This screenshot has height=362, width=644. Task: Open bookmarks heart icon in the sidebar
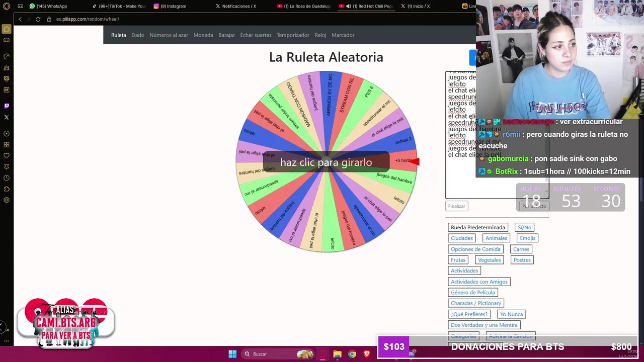point(7,156)
